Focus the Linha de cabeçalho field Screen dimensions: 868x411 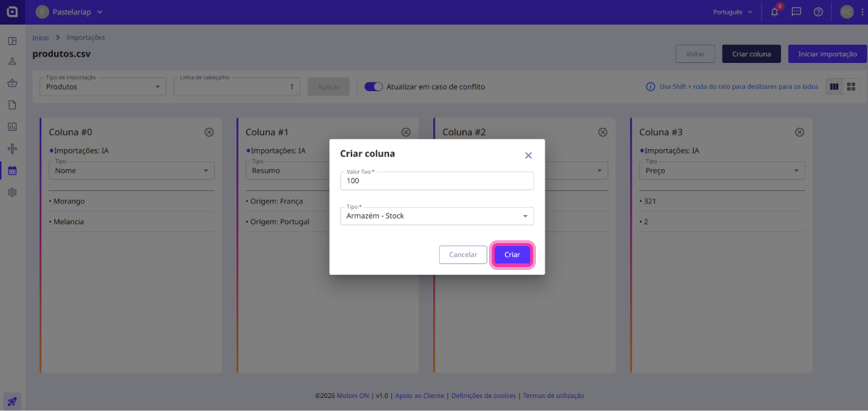coord(237,87)
